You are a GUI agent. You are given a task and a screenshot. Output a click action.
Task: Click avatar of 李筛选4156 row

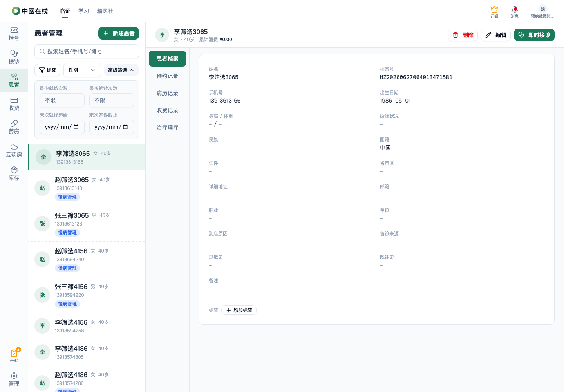coord(42,326)
